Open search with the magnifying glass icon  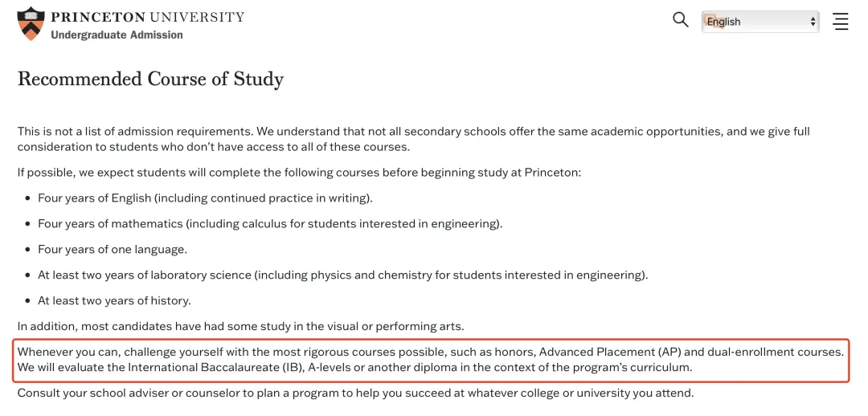pos(681,21)
